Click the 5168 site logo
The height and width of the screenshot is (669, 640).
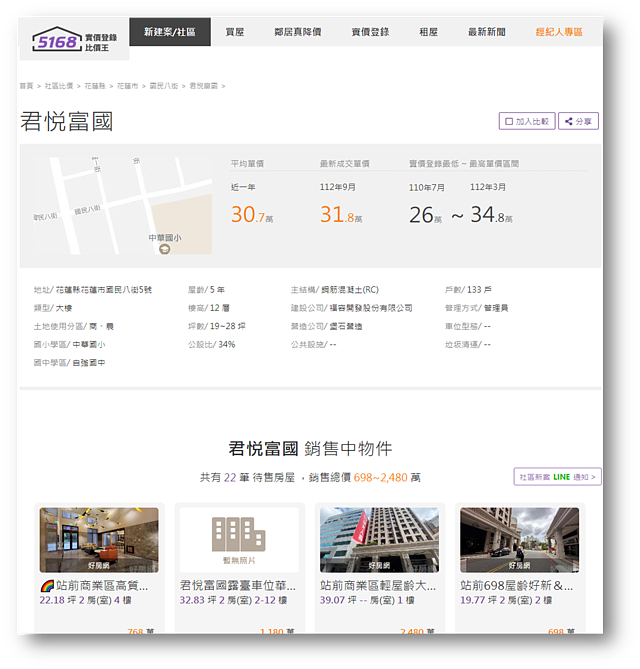point(74,39)
